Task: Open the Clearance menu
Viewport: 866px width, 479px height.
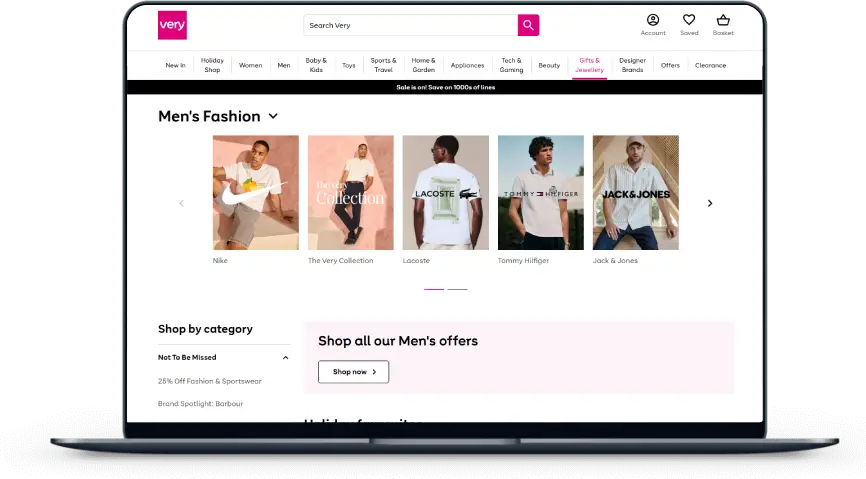Action: click(710, 65)
